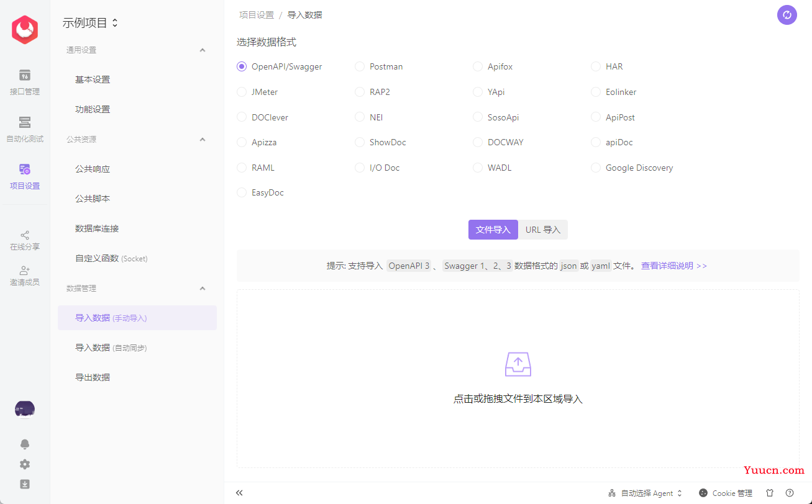812x504 pixels.
Task: Select ShowDoc format radio
Action: coord(360,142)
